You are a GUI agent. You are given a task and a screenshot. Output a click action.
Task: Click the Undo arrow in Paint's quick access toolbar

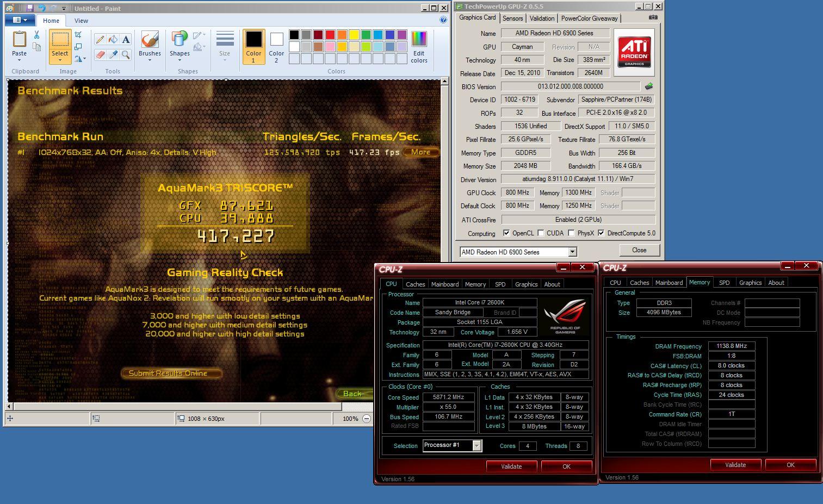(42, 8)
